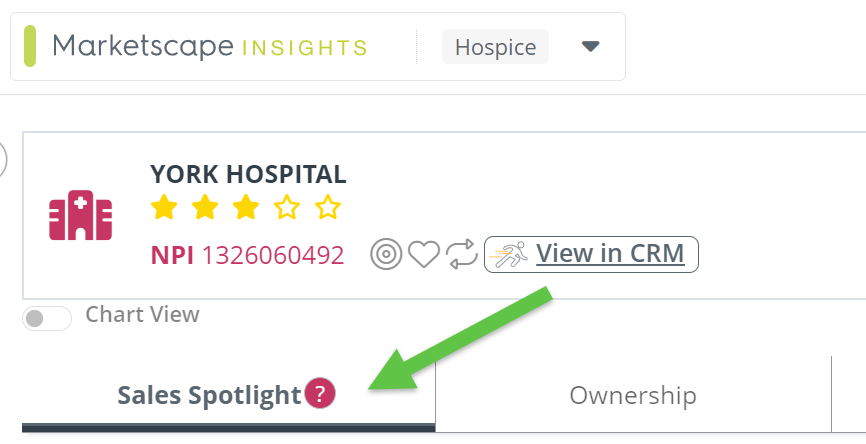866x444 pixels.
Task: Click the NPI number 1326060492
Action: click(273, 255)
